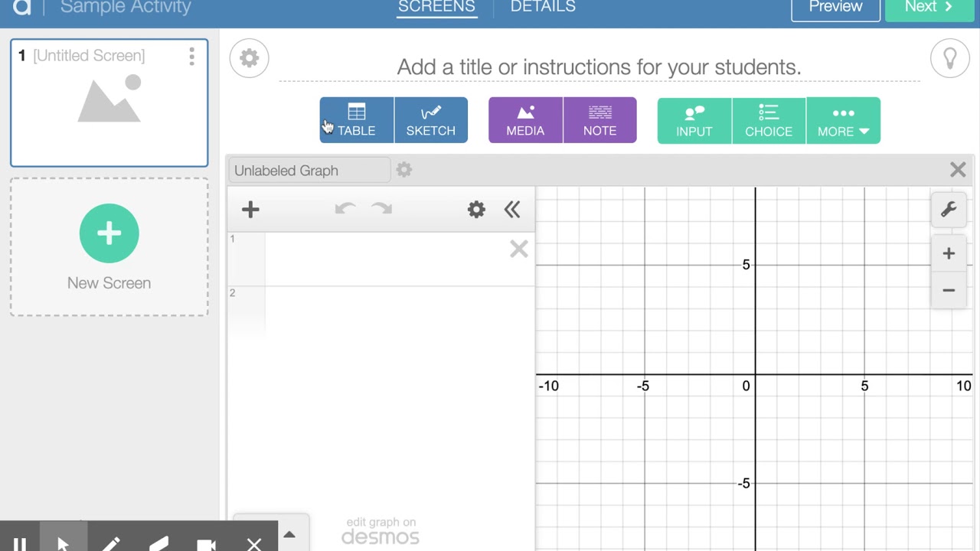
Task: Remove the graph component with X
Action: pos(958,170)
